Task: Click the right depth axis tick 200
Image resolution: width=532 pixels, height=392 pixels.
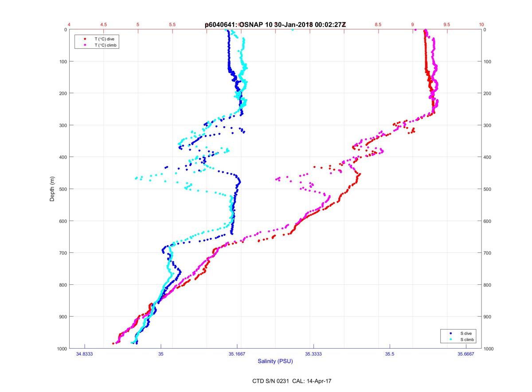Action: click(488, 93)
